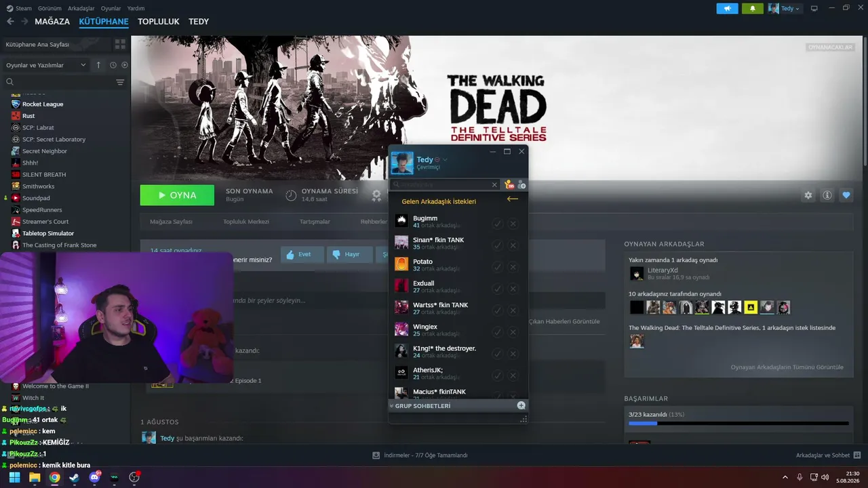
Task: Open Topluluk Merkezi game link
Action: (246, 222)
